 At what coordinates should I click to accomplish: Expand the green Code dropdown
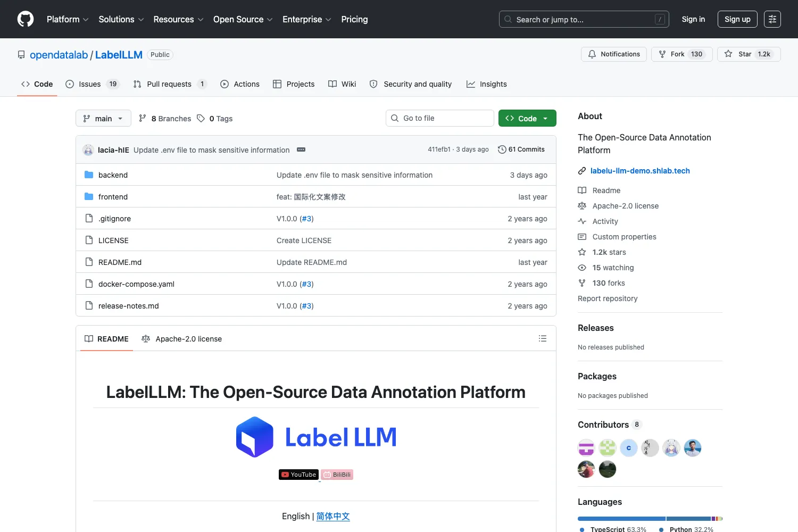pyautogui.click(x=527, y=118)
